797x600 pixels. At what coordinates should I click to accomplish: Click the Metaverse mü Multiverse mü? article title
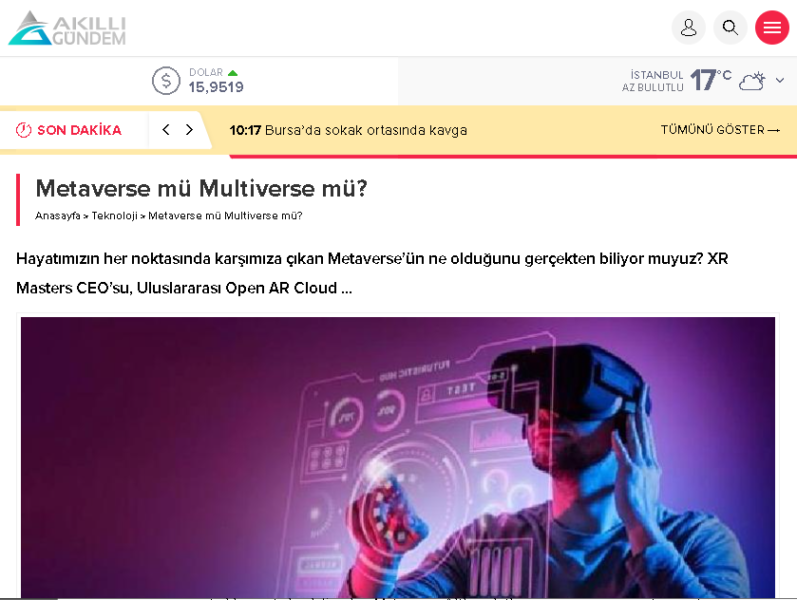pyautogui.click(x=201, y=189)
